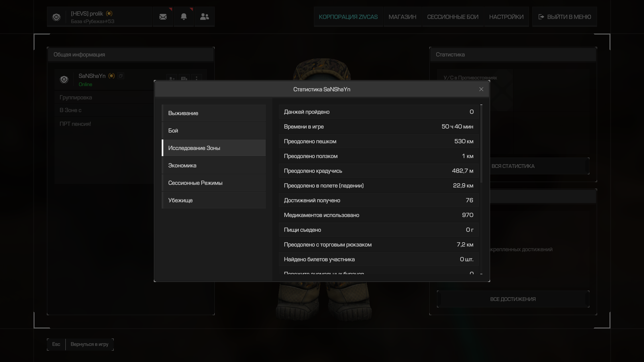Viewport: 644px width, 362px height.
Task: Select the Преодолено ползком row
Action: (x=379, y=156)
